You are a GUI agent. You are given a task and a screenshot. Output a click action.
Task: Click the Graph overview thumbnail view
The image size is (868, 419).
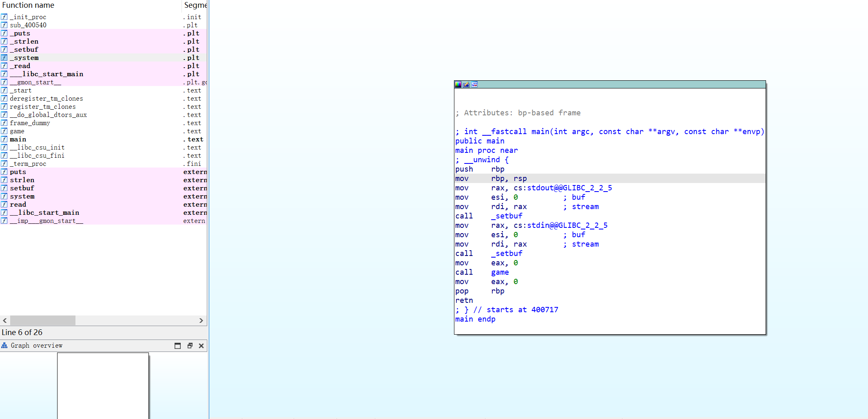[103, 386]
